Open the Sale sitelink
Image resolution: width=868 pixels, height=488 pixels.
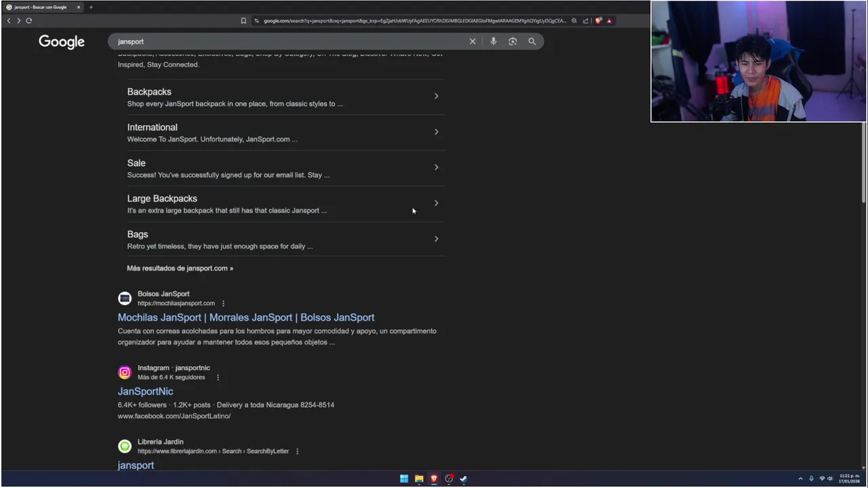click(x=136, y=163)
